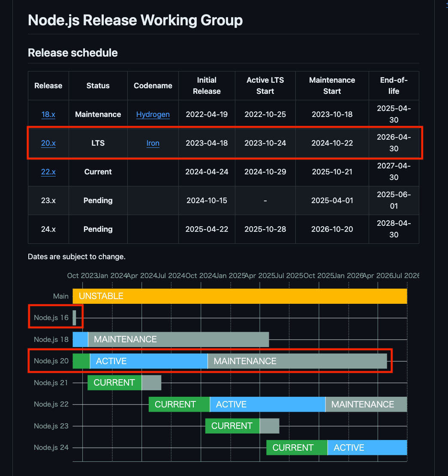Select the end-of-life date 2026-04-30
The width and height of the screenshot is (448, 476).
point(394,143)
